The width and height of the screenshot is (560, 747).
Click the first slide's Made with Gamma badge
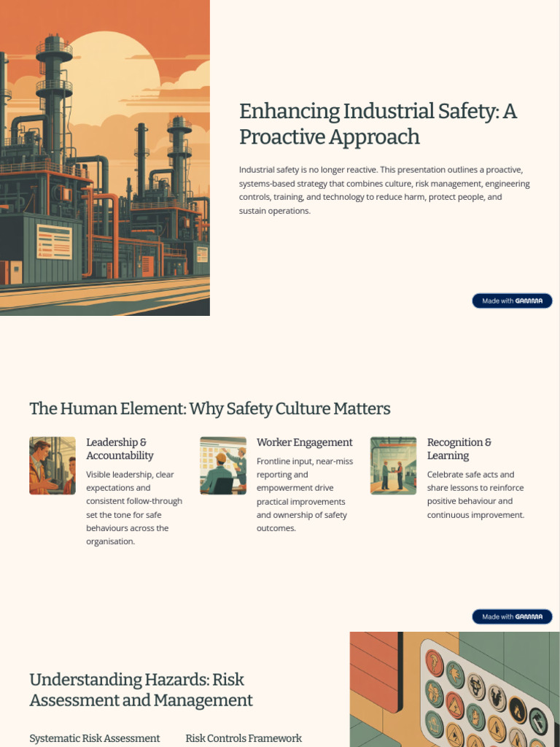pyautogui.click(x=512, y=301)
